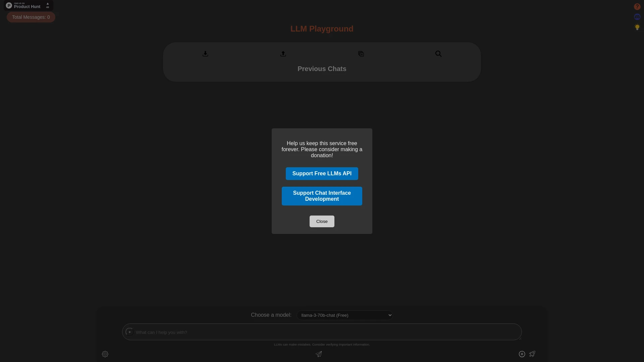Click the export/download chat icon

[205, 54]
